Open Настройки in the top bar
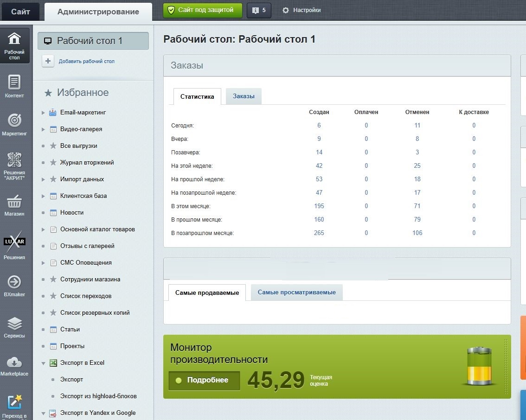The width and height of the screenshot is (526, 420). [301, 10]
